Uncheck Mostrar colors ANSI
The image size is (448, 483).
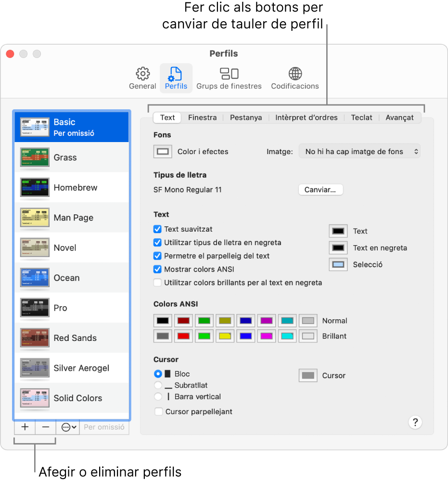(x=157, y=269)
